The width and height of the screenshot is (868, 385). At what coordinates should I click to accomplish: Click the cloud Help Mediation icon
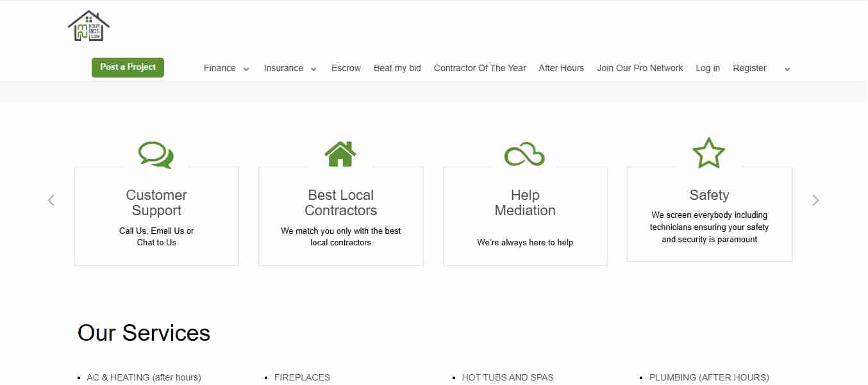click(524, 154)
